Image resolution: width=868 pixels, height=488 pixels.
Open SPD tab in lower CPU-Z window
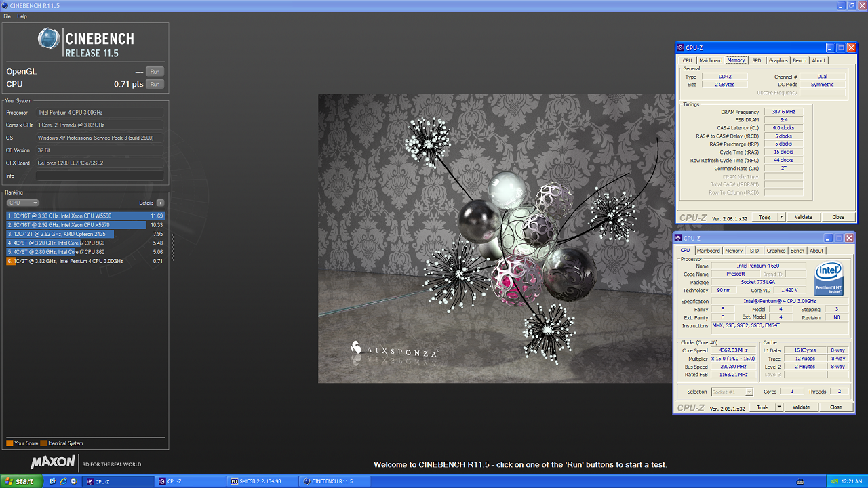click(x=754, y=251)
